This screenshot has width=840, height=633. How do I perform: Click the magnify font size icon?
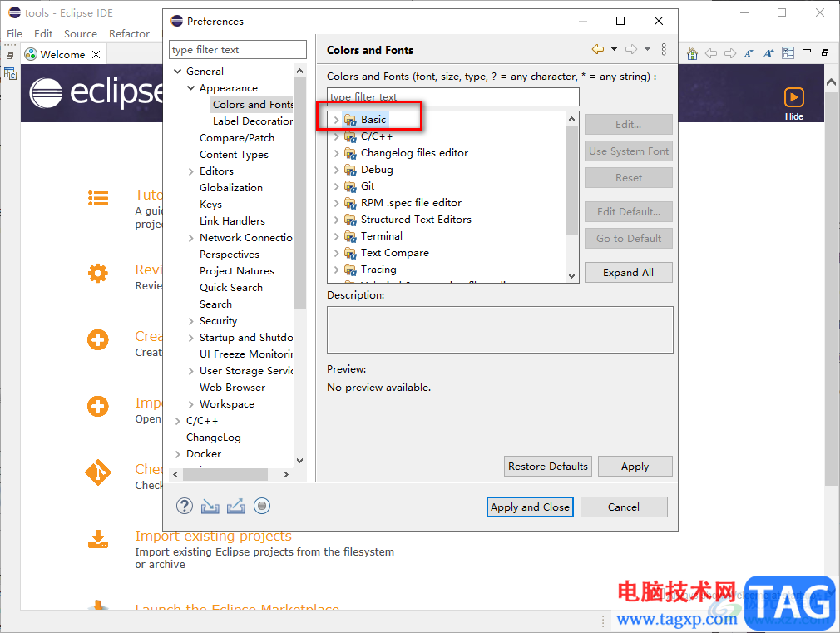point(768,53)
